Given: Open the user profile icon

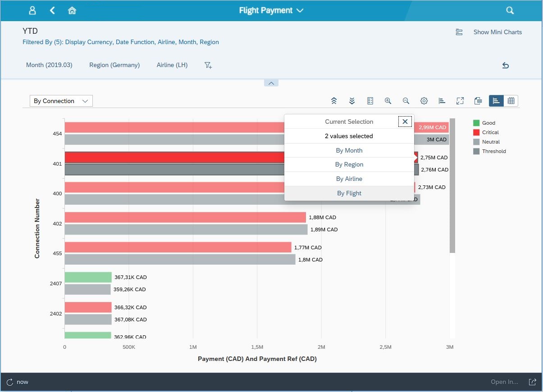Looking at the screenshot, I should [32, 10].
